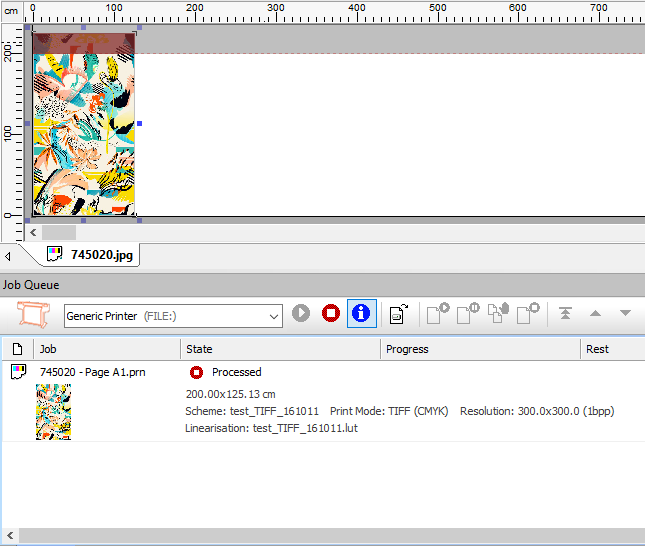The width and height of the screenshot is (645, 546).
Task: Click the job queue scrollbar left arrow
Action: pyautogui.click(x=10, y=535)
